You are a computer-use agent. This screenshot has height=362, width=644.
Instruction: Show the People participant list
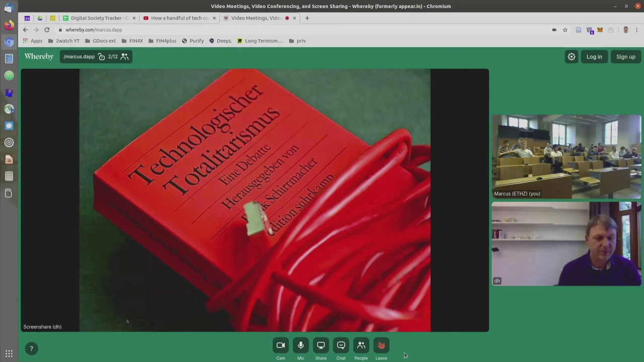click(361, 345)
